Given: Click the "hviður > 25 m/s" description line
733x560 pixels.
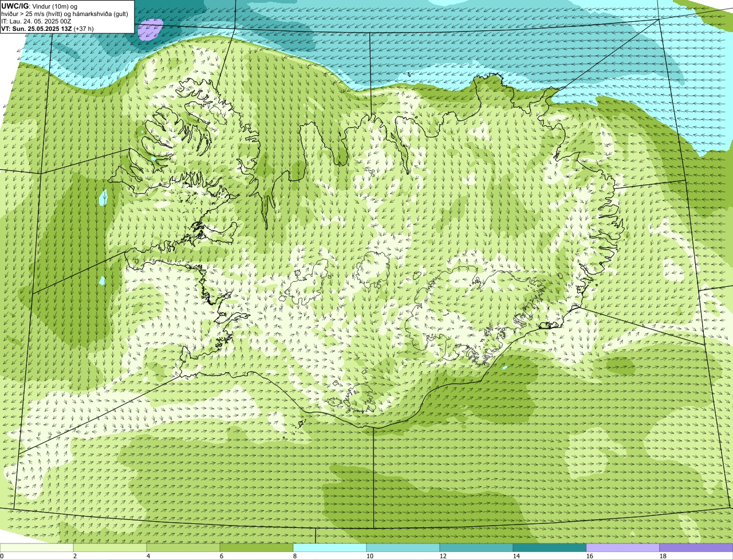Looking at the screenshot, I should 65,14.
